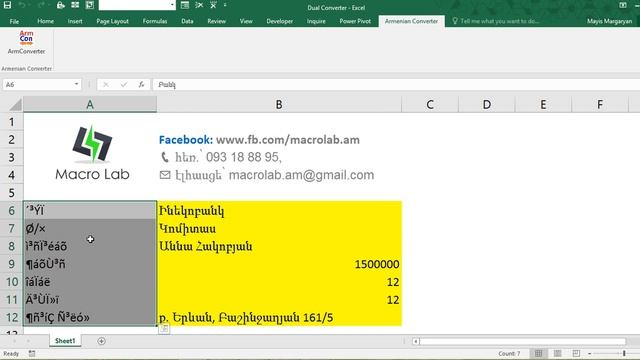Expand the customize quick access toolbar arrow
Image resolution: width=640 pixels, height=360 pixels.
225,5
